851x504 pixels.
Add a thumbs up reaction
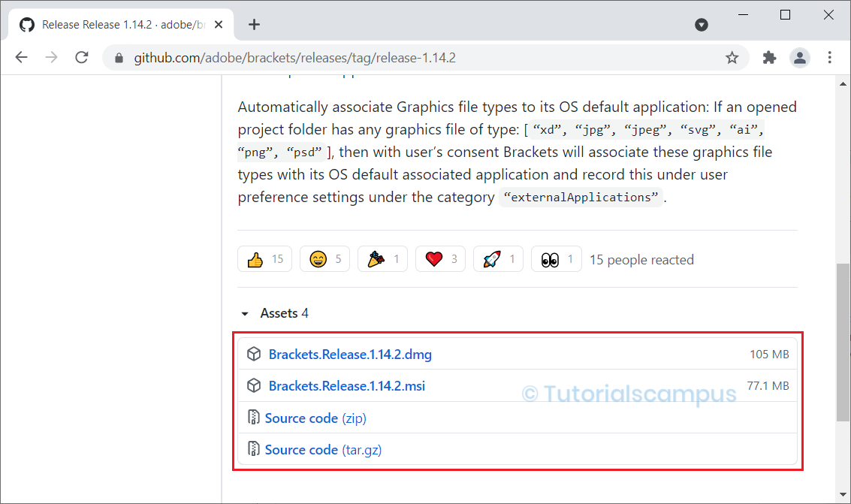[265, 259]
